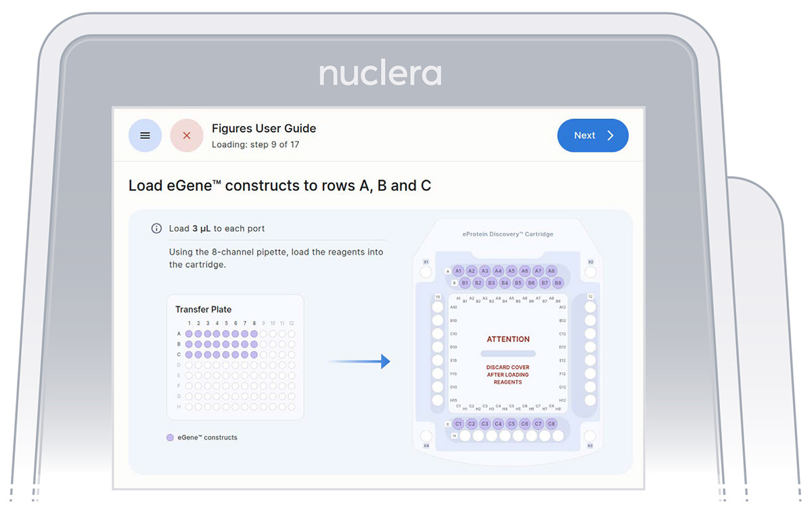Click the Transfer Plate well grid
Viewport: 812px width, 512px height.
235,365
